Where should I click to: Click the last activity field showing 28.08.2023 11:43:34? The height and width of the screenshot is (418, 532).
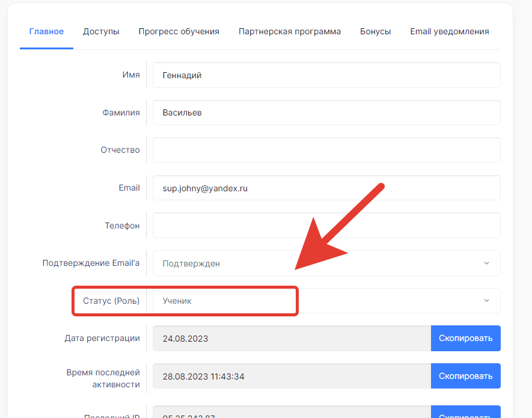[292, 377]
